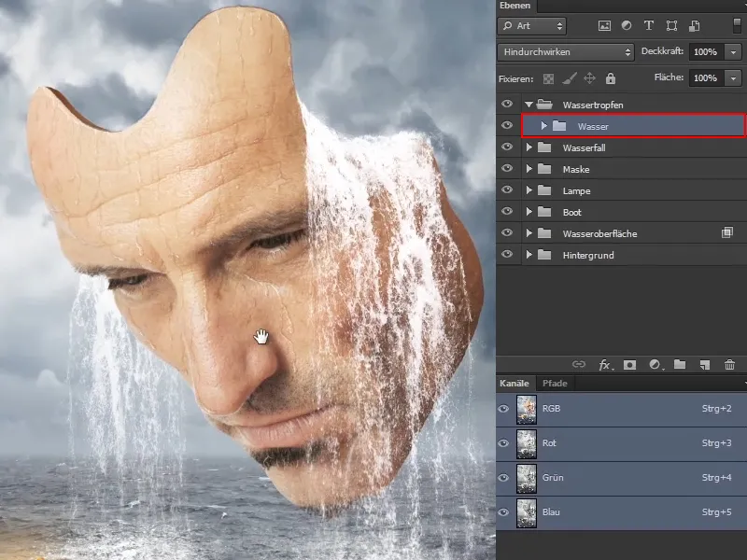The height and width of the screenshot is (560, 747).
Task: Create a new group folder
Action: (680, 364)
